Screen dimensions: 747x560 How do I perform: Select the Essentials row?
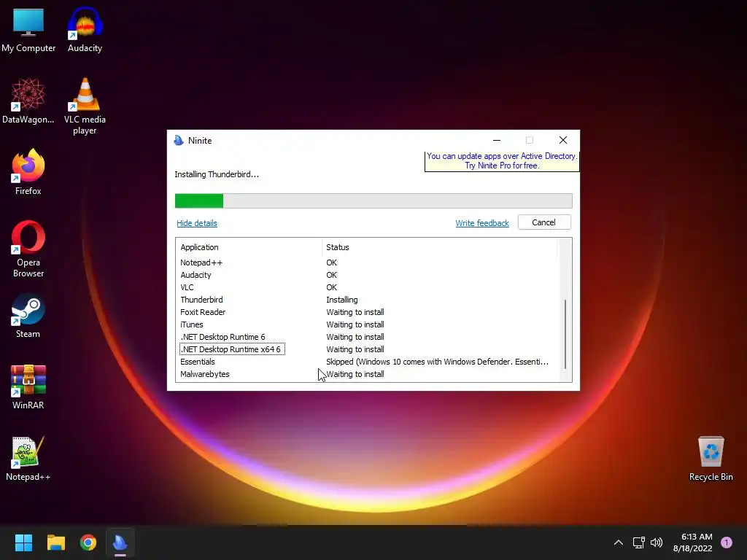pos(367,362)
